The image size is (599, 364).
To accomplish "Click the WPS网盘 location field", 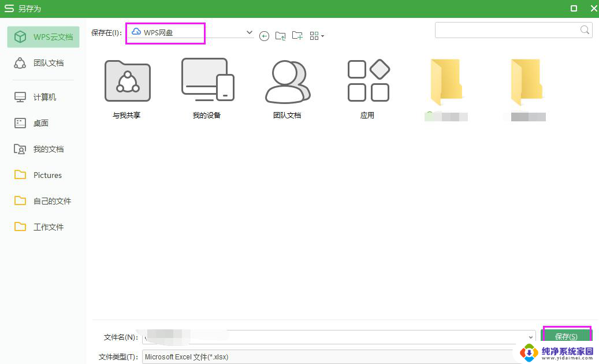I will click(191, 32).
